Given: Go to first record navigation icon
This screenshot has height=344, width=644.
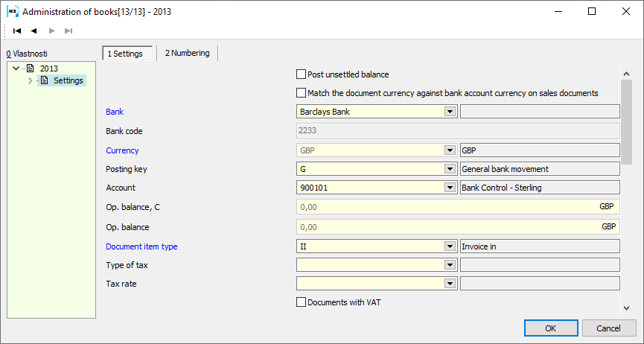Looking at the screenshot, I should pos(17,31).
